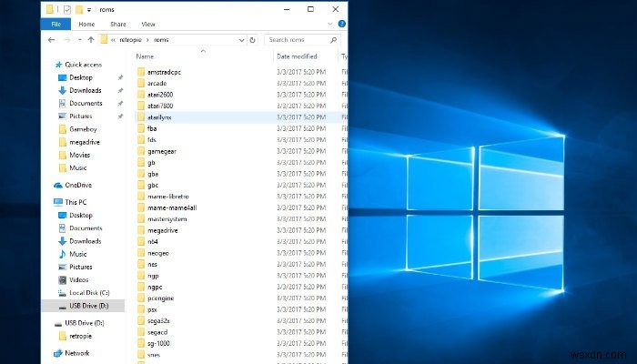Image resolution: width=637 pixels, height=364 pixels.
Task: Open the File ribbon tab
Action: pyautogui.click(x=56, y=25)
